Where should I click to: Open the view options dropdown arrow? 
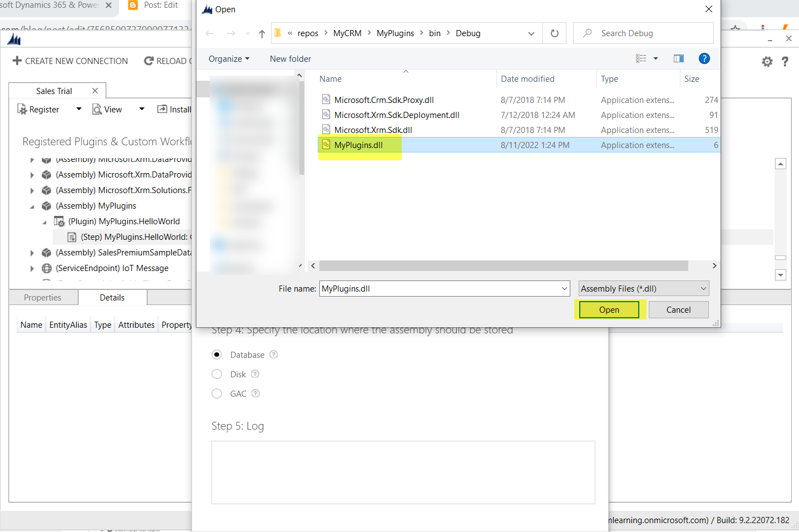coord(655,58)
